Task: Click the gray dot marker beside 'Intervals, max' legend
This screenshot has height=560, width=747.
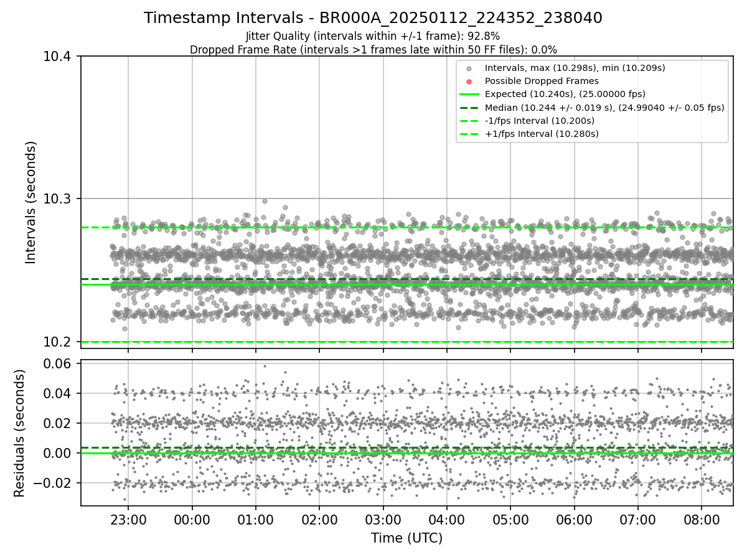Action: tap(469, 68)
